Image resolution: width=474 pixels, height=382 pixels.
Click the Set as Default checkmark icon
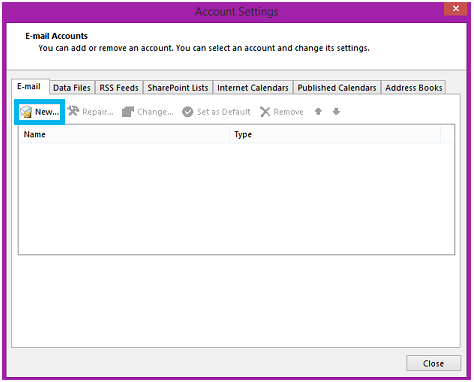[x=188, y=112]
